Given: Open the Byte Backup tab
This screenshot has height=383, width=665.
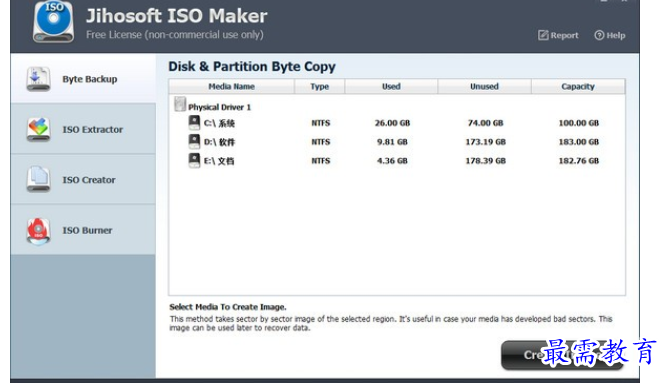Looking at the screenshot, I should 83,78.
